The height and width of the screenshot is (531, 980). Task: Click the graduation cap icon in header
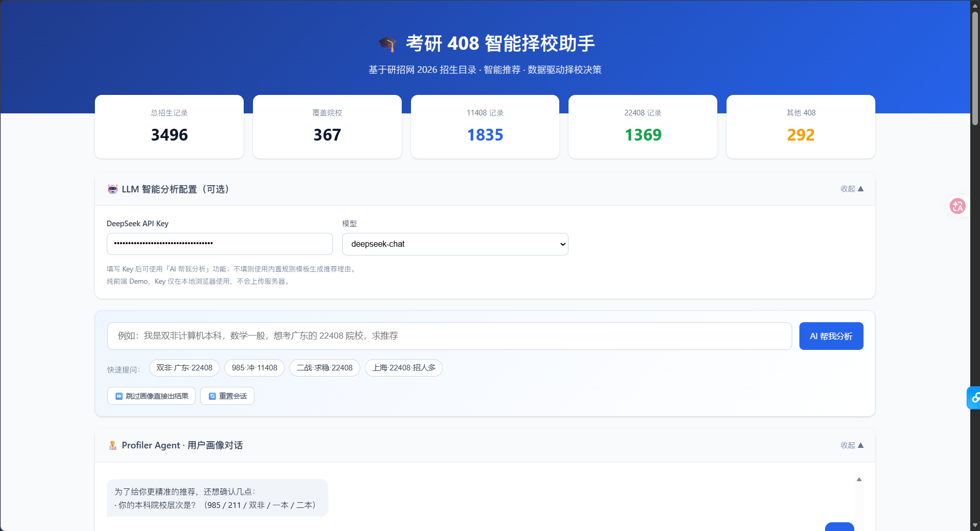(x=387, y=44)
